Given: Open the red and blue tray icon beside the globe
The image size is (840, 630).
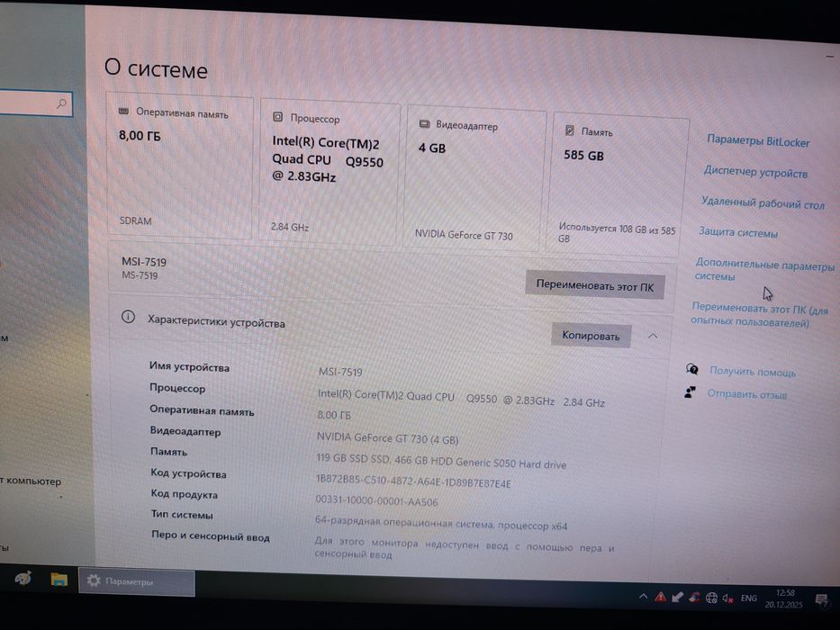Looking at the screenshot, I should [x=694, y=598].
